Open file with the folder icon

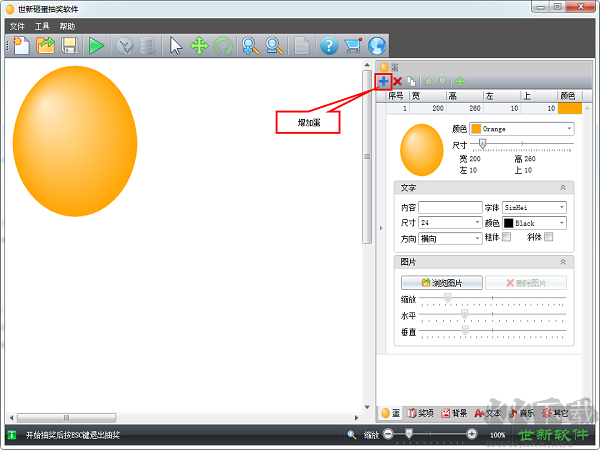[x=46, y=45]
